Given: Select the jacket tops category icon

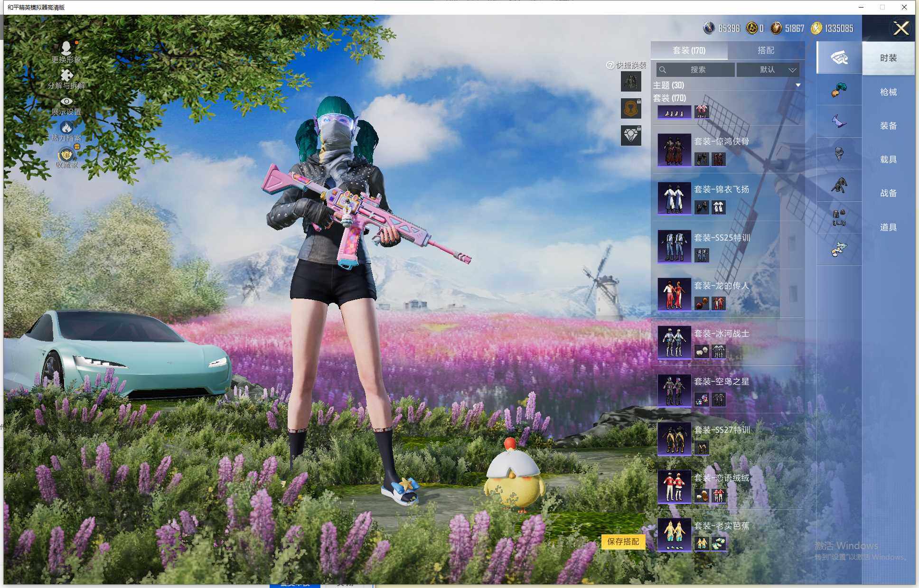Looking at the screenshot, I should point(839,186).
